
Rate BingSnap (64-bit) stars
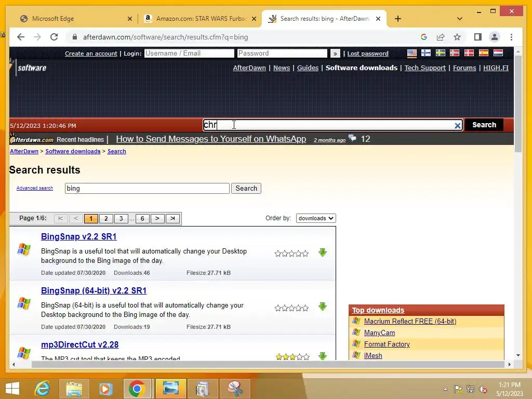pyautogui.click(x=291, y=308)
